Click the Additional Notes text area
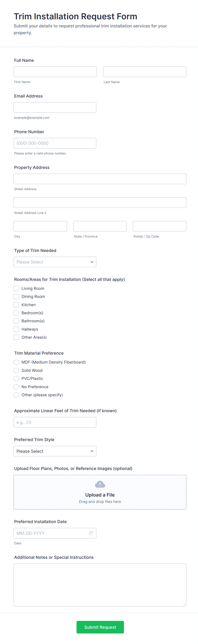 pyautogui.click(x=100, y=585)
